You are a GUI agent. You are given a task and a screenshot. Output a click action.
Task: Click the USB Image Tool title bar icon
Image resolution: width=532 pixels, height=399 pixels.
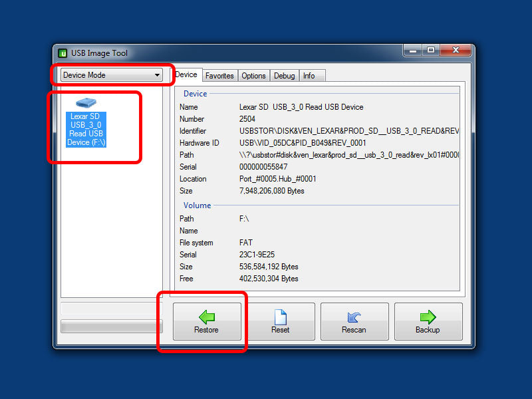pyautogui.click(x=63, y=53)
